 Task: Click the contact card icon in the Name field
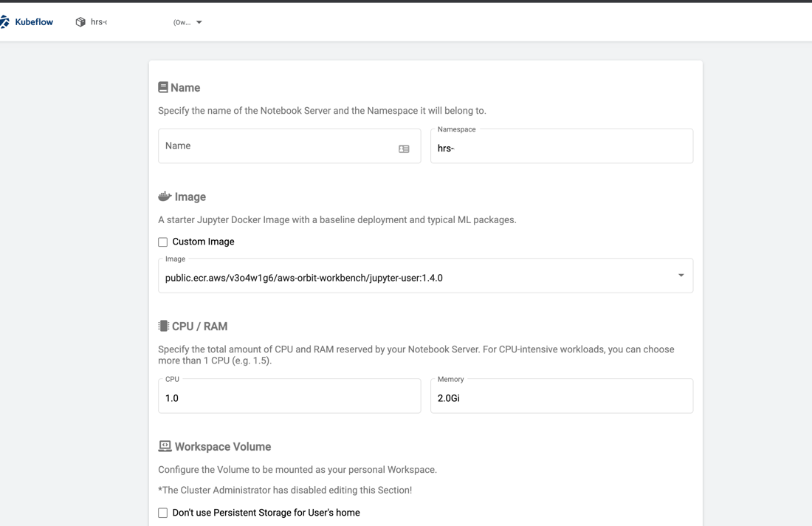click(404, 148)
